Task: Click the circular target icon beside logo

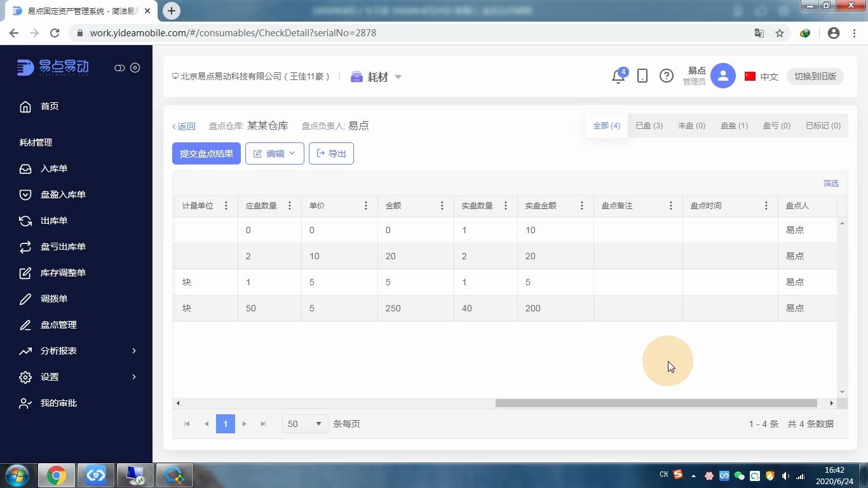Action: [135, 68]
